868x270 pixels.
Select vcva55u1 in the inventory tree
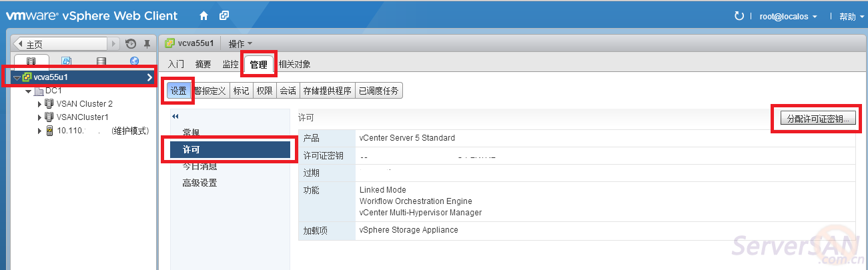click(83, 77)
